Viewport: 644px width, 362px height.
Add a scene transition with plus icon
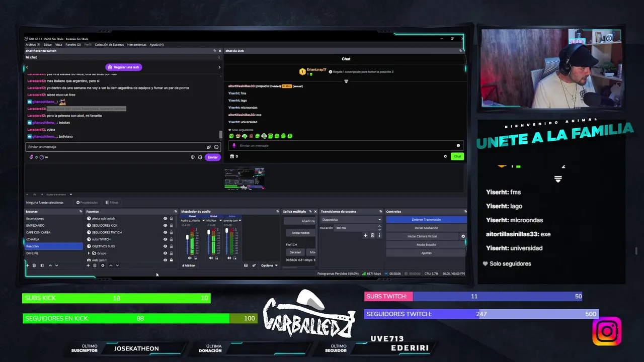365,235
